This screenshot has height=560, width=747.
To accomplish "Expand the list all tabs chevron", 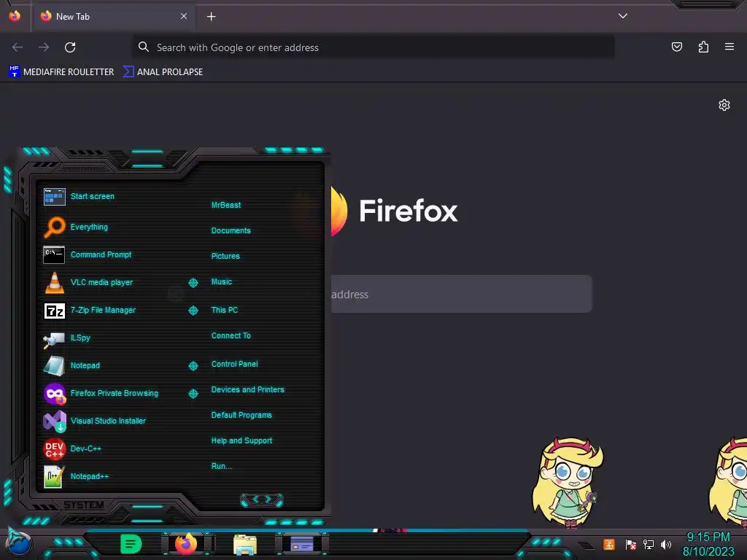I will click(623, 16).
